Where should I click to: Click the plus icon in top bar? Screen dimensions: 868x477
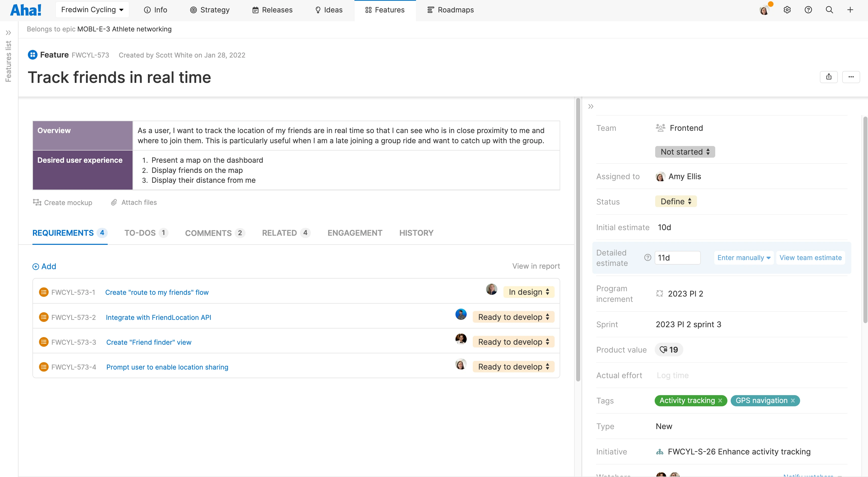850,10
